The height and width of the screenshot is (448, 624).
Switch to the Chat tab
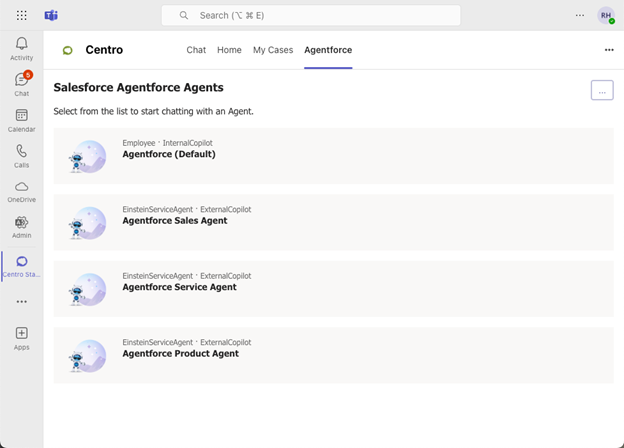point(196,50)
